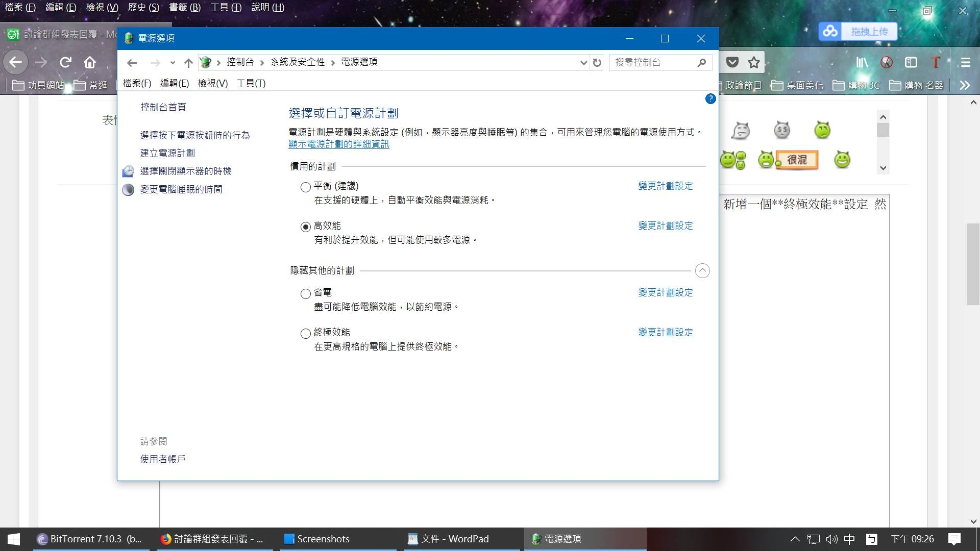This screenshot has width=980, height=551.
Task: Click the back arrow in Power Options window
Action: [x=132, y=63]
